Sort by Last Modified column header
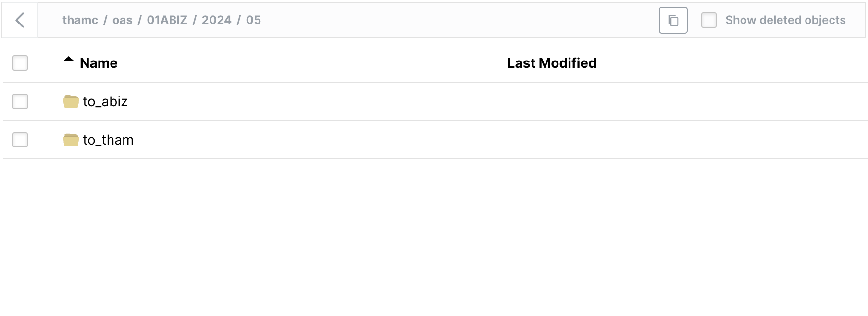Viewport: 868px width, 316px height. 551,63
